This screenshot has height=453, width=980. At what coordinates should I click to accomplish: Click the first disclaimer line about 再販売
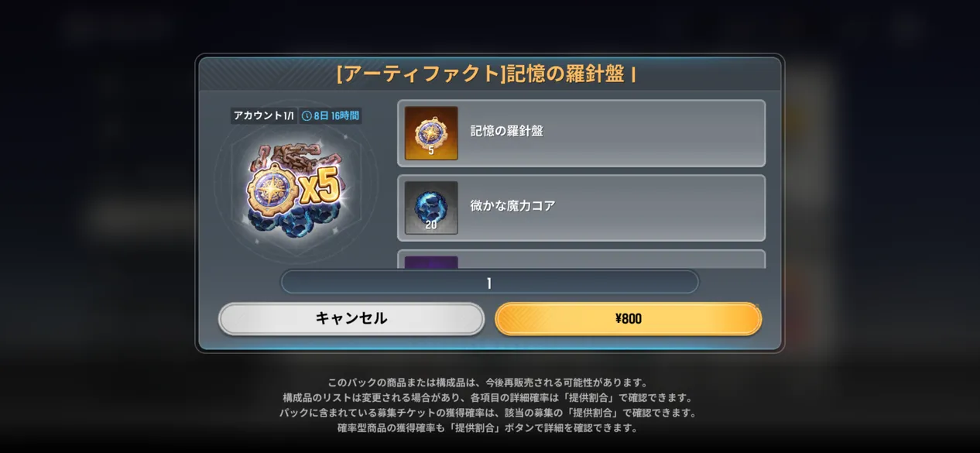[x=488, y=383]
